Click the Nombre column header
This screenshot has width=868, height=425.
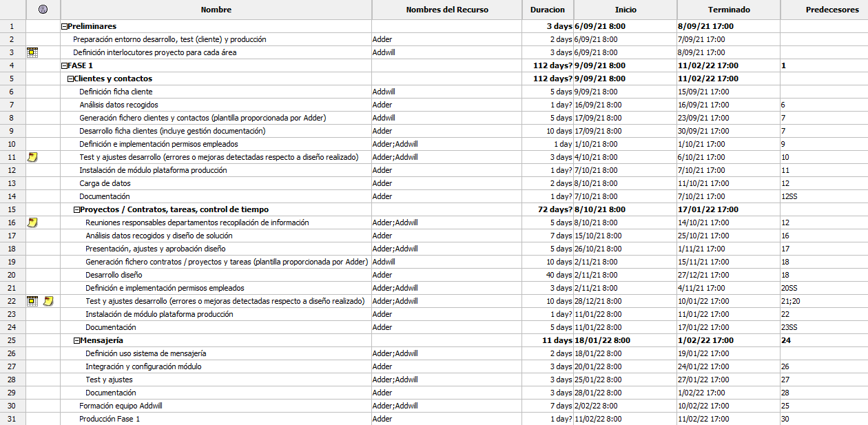click(x=216, y=10)
